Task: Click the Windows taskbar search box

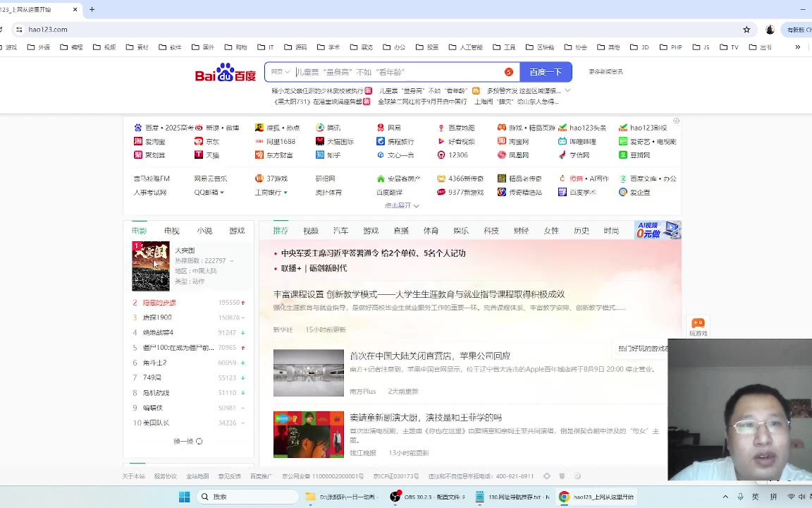Action: tap(247, 497)
